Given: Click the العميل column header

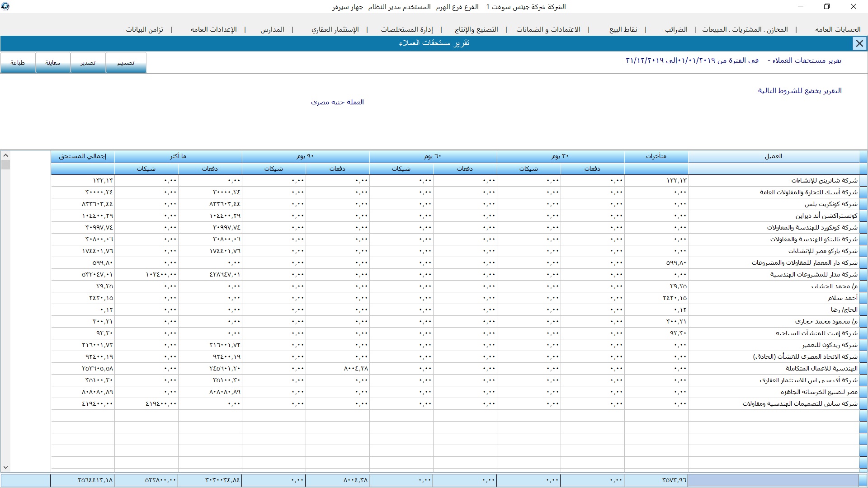Looking at the screenshot, I should 774,156.
